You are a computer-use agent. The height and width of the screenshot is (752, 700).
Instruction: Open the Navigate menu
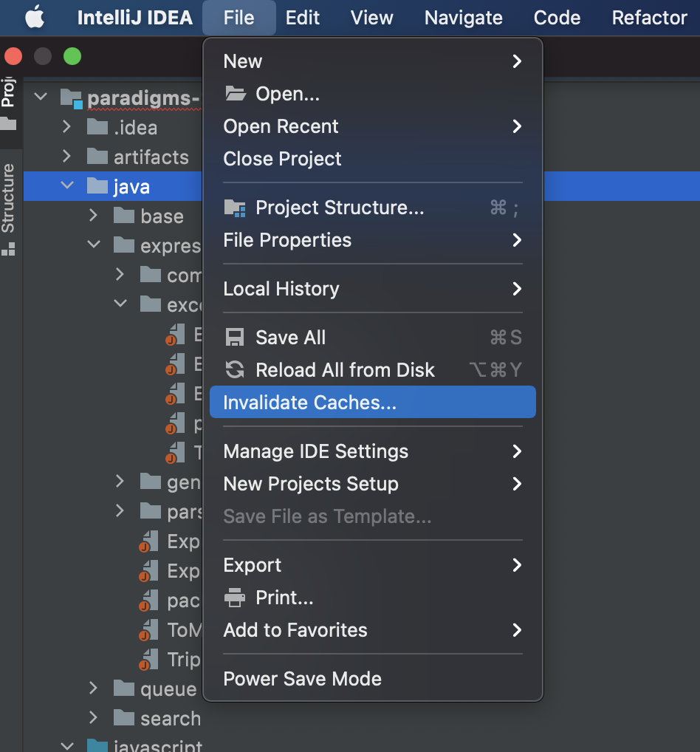pyautogui.click(x=463, y=18)
